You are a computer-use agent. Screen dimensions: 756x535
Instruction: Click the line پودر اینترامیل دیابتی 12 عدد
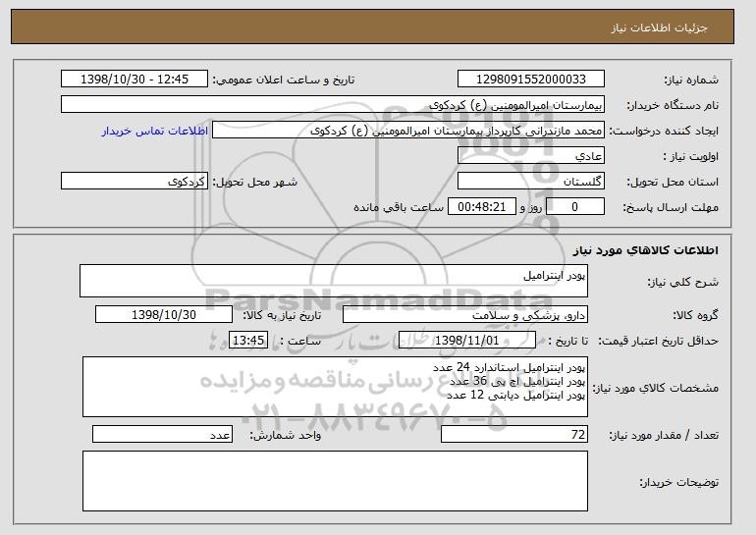(x=515, y=396)
